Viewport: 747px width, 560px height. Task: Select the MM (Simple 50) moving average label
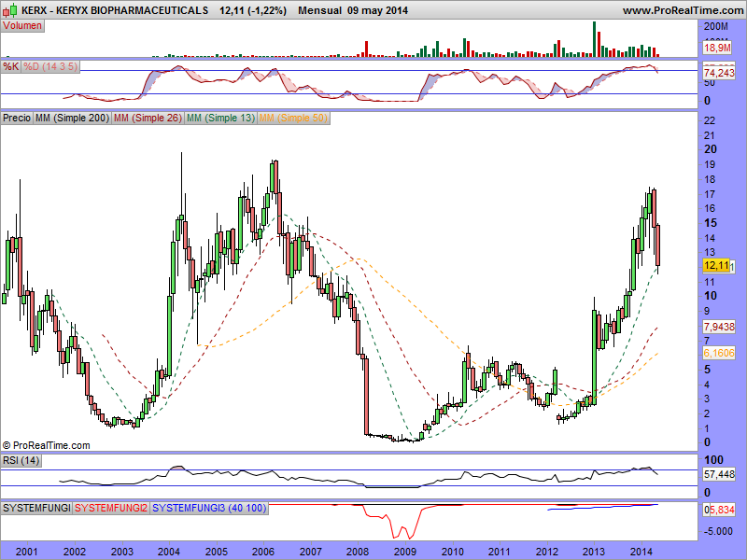(x=293, y=118)
